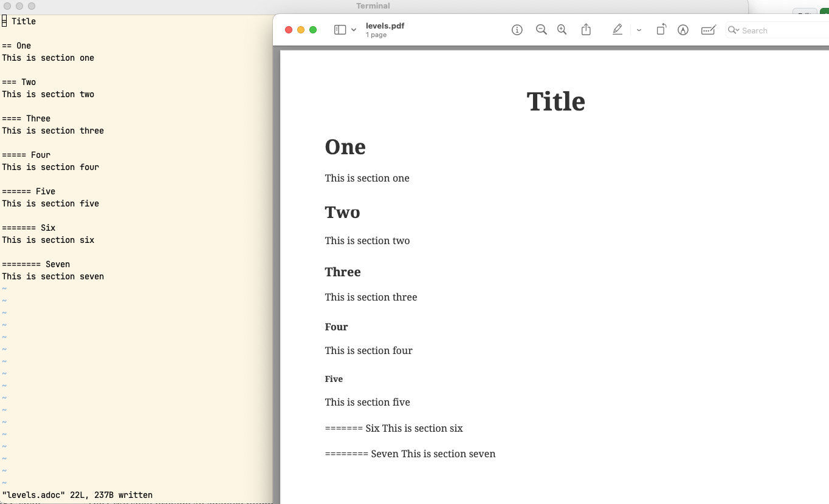The image size is (829, 504).
Task: Click the zoom out magnifier icon
Action: click(541, 29)
